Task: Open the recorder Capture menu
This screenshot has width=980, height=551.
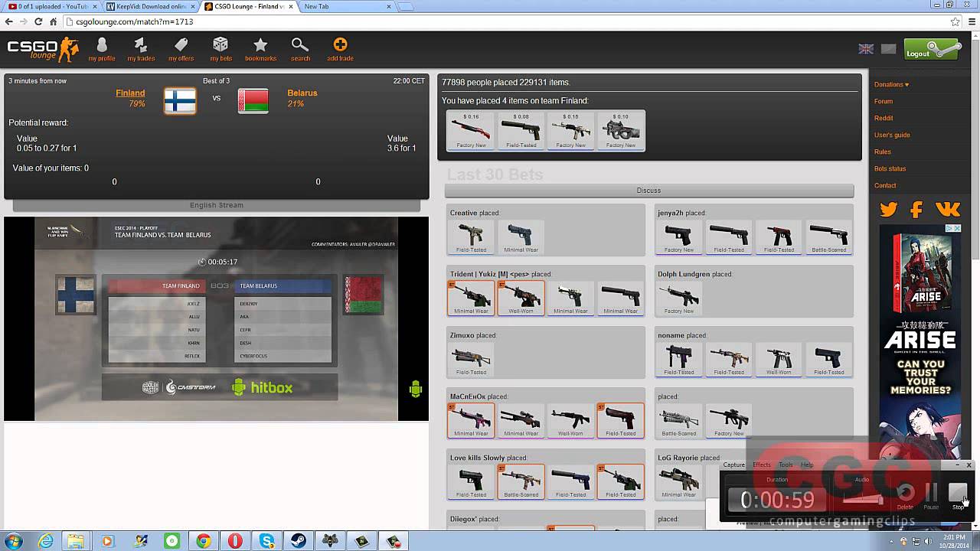Action: tap(733, 465)
